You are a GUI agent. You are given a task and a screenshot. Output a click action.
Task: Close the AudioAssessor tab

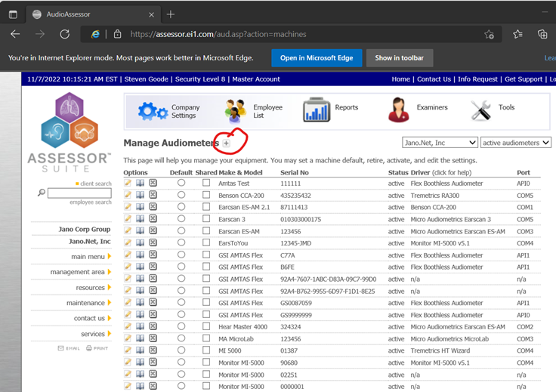point(151,14)
